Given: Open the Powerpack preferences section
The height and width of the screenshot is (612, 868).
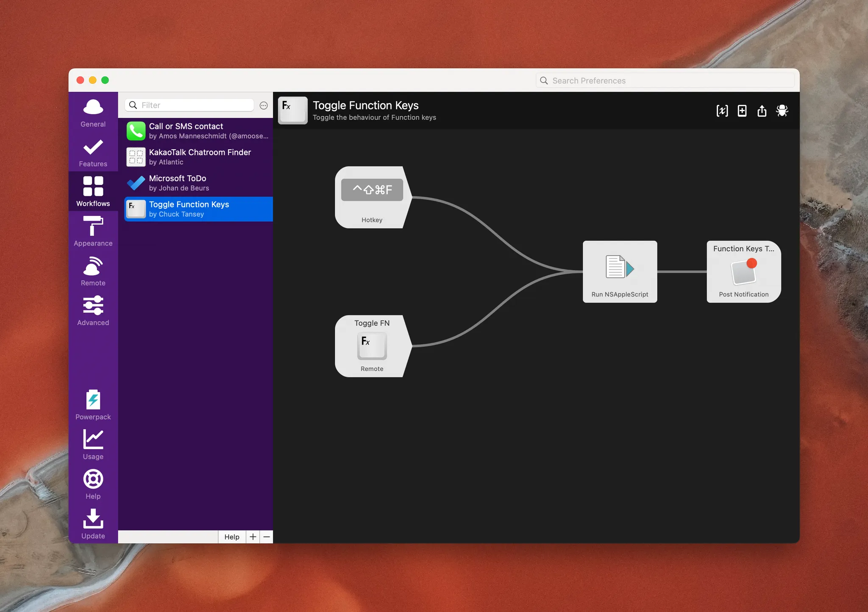Looking at the screenshot, I should [93, 405].
